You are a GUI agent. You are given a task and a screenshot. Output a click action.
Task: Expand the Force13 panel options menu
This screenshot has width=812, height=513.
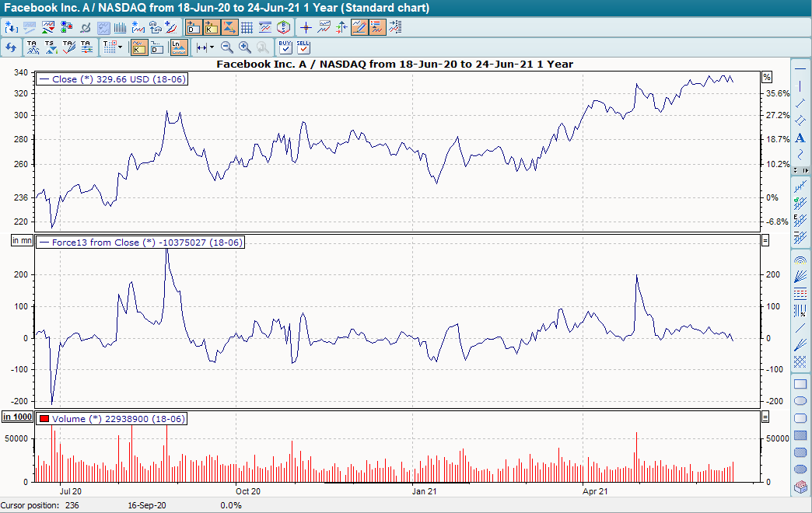pyautogui.click(x=766, y=242)
